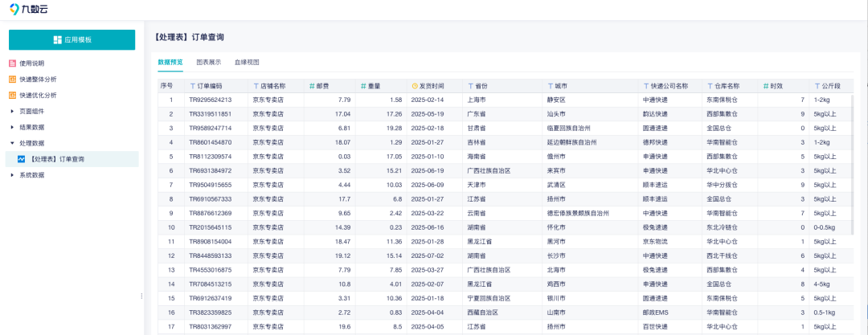Click the text-type icon of 快递公司名称 column
The image size is (868, 335).
tap(645, 87)
